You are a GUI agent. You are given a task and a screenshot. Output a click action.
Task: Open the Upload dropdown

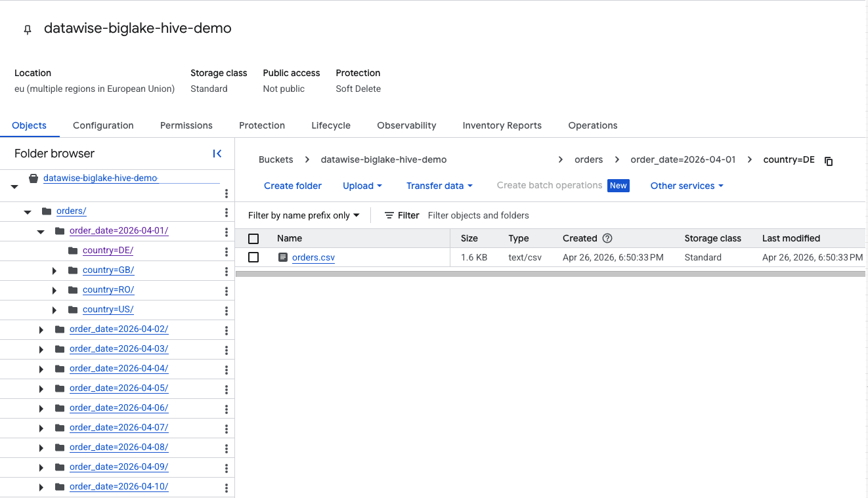point(362,186)
